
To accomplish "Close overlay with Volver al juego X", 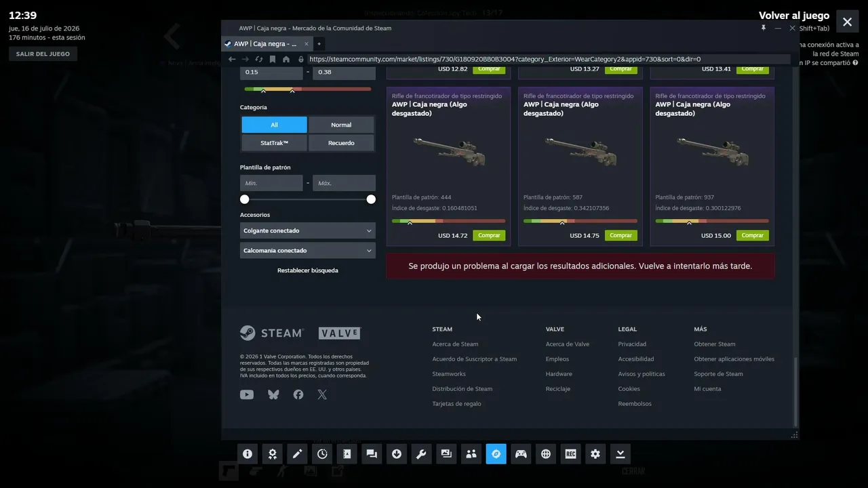I will (847, 22).
